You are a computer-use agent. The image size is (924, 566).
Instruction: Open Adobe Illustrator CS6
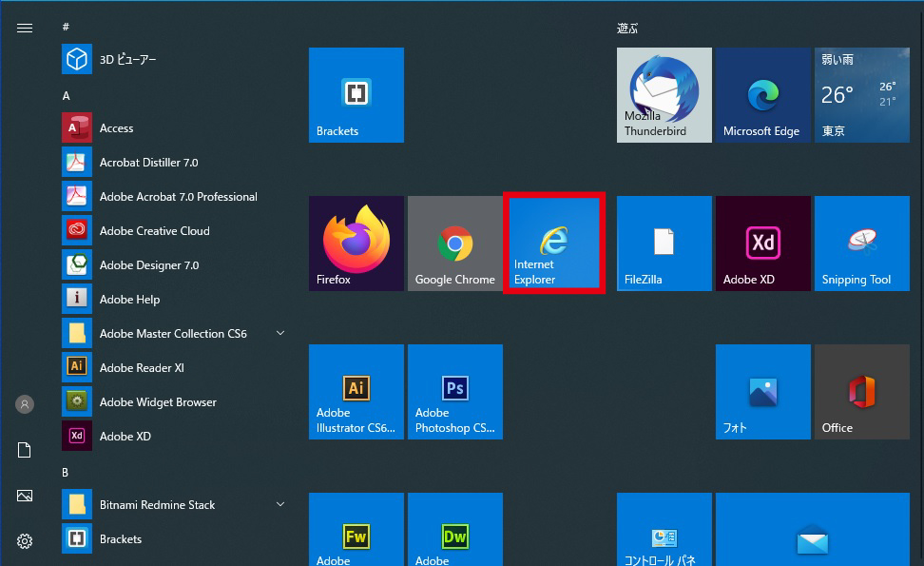[356, 391]
